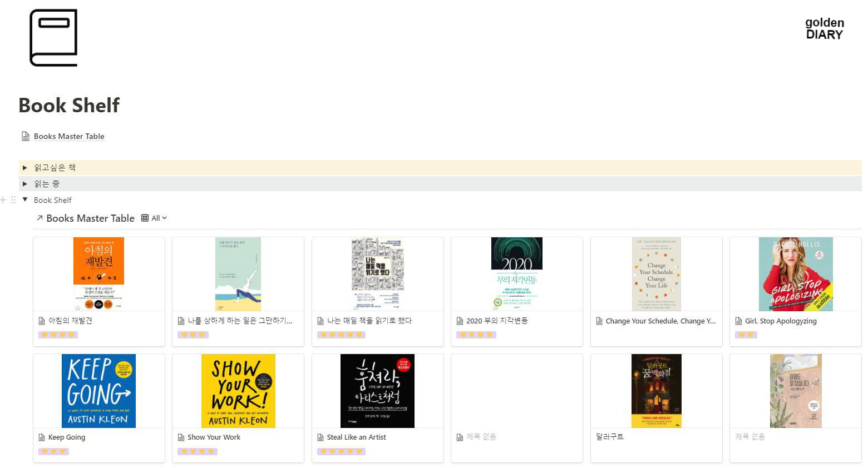Click the large book page icon
This screenshot has height=468, width=868.
tap(53, 37)
